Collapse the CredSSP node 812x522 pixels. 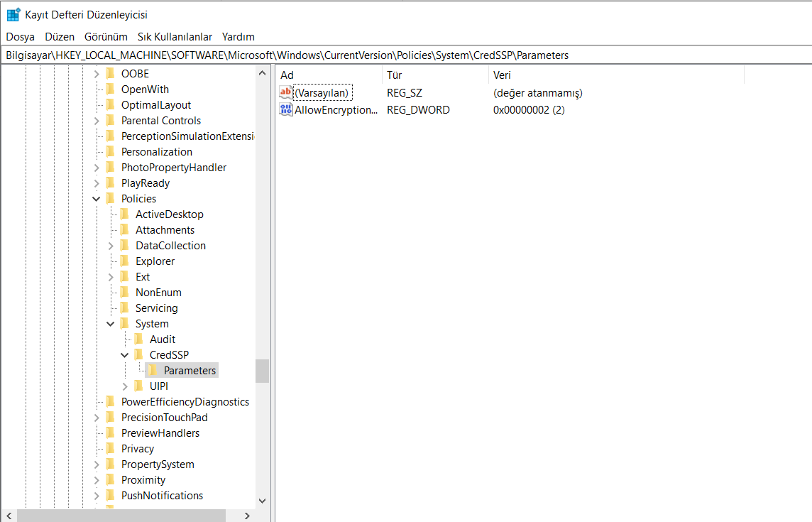pos(125,355)
